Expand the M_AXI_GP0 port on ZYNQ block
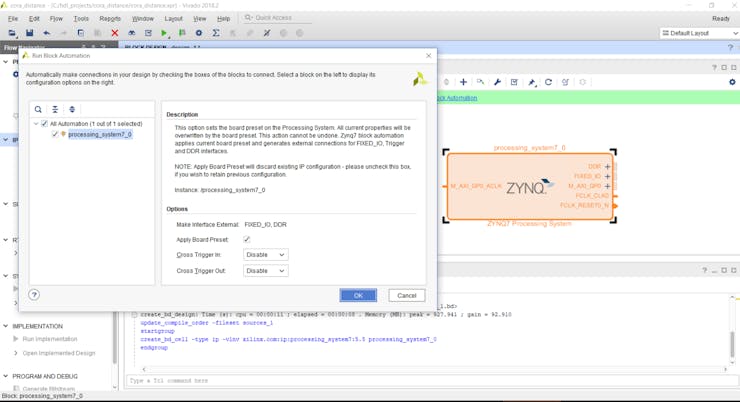Screen dimensions: 740x402 point(607,186)
